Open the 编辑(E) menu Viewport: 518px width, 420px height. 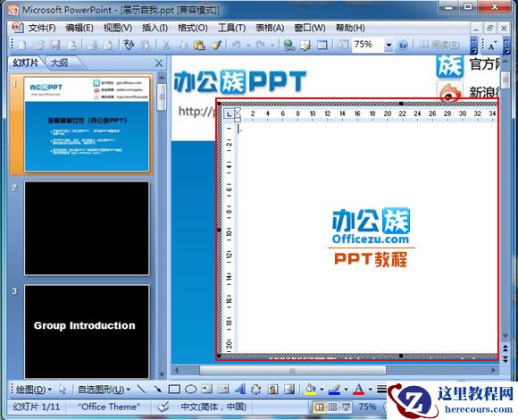pyautogui.click(x=79, y=28)
